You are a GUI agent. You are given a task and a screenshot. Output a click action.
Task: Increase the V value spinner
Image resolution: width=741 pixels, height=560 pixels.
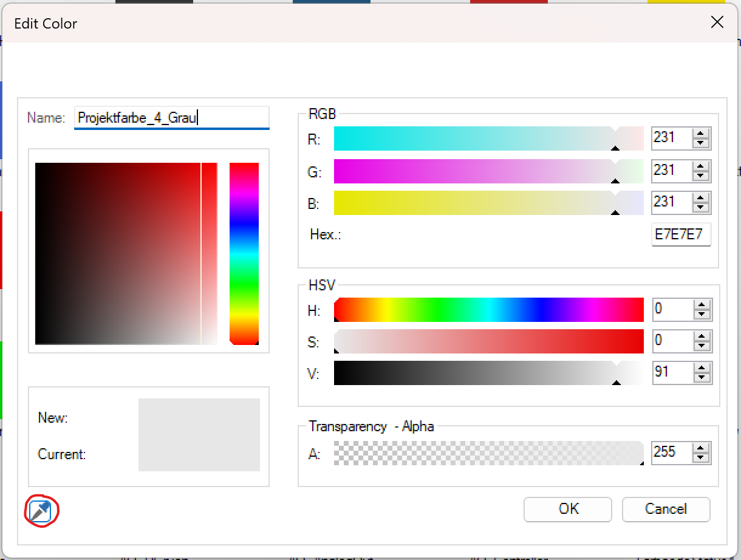point(702,369)
